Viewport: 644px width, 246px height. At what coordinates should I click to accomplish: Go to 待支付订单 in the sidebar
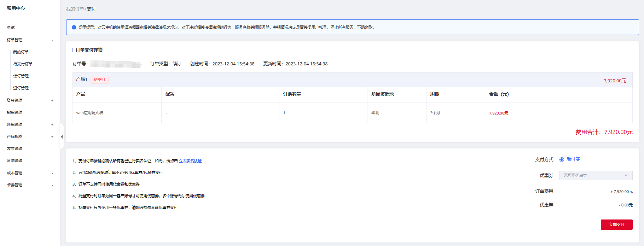tap(23, 64)
